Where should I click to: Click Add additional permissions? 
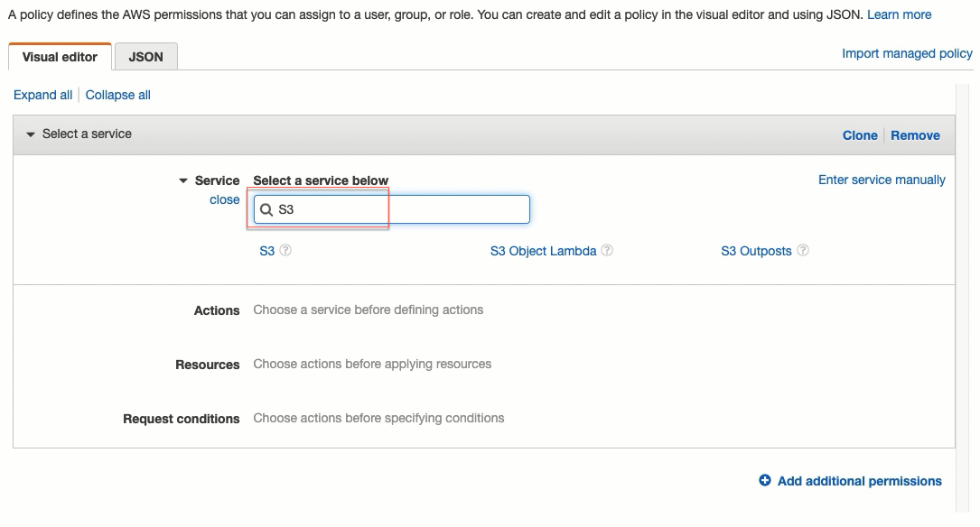[859, 481]
